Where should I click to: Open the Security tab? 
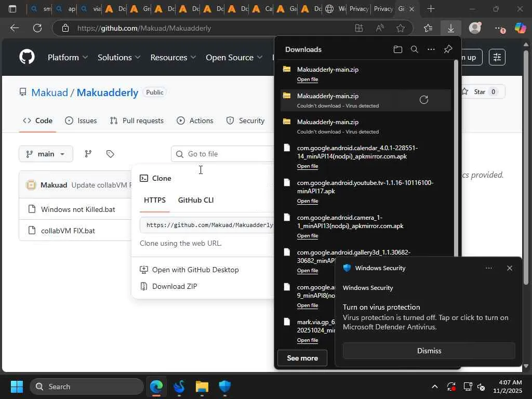(245, 121)
